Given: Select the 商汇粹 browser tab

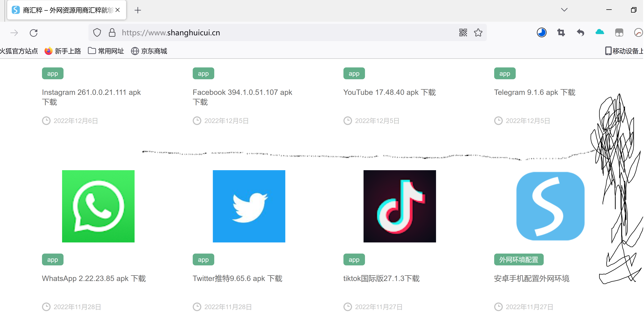Looking at the screenshot, I should point(67,10).
